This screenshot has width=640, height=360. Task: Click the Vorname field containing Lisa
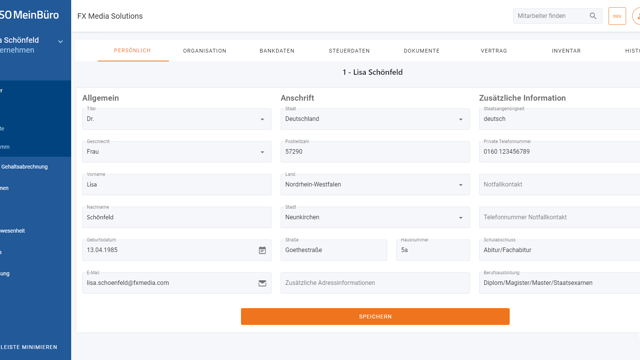click(x=177, y=184)
